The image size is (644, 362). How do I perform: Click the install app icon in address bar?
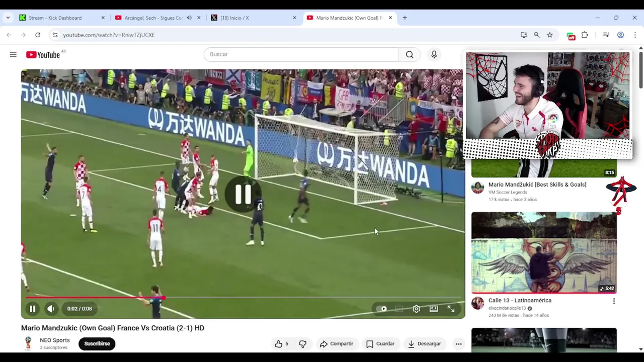pos(524,35)
